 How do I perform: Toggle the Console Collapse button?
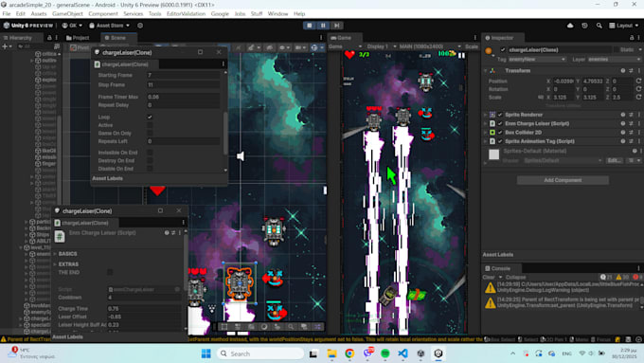click(515, 278)
